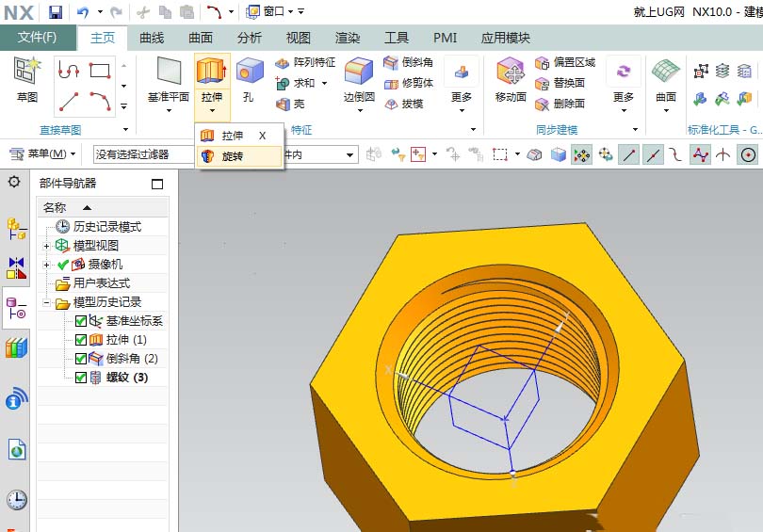763x532 pixels.
Task: Select the line sketch tool
Action: click(69, 101)
